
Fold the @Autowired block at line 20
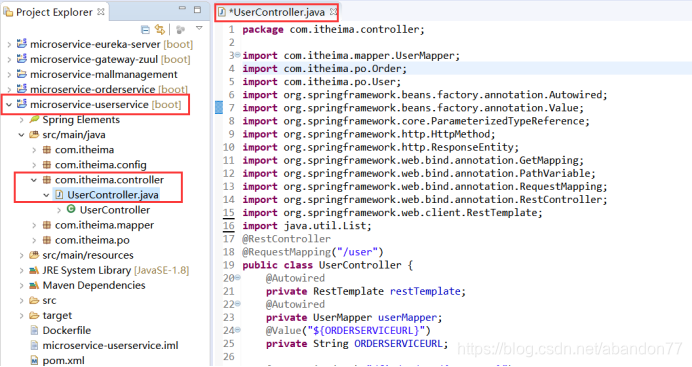click(238, 277)
